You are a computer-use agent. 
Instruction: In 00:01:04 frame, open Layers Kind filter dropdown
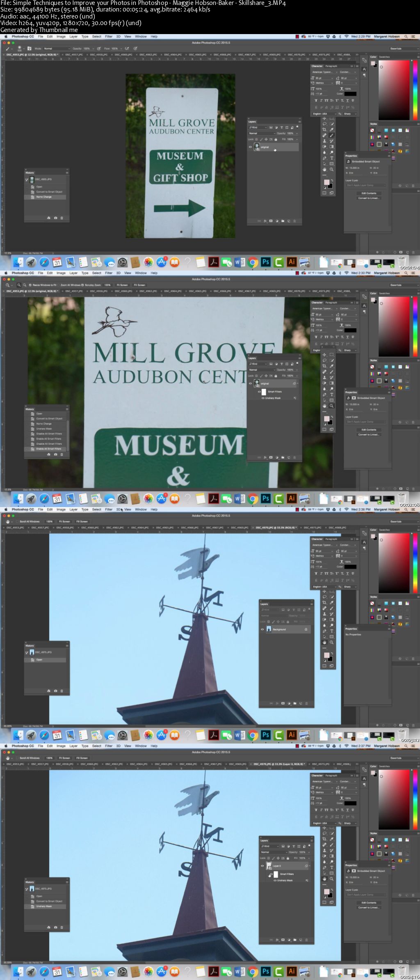(258, 127)
